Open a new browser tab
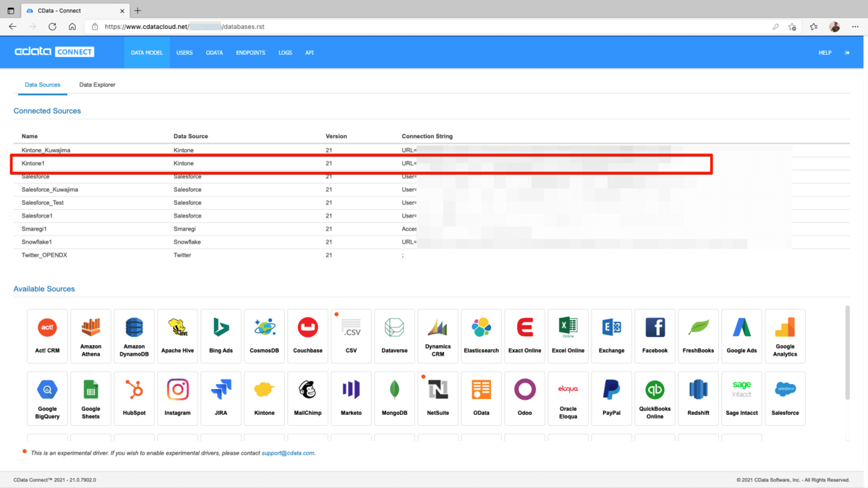The image size is (868, 488). click(137, 10)
